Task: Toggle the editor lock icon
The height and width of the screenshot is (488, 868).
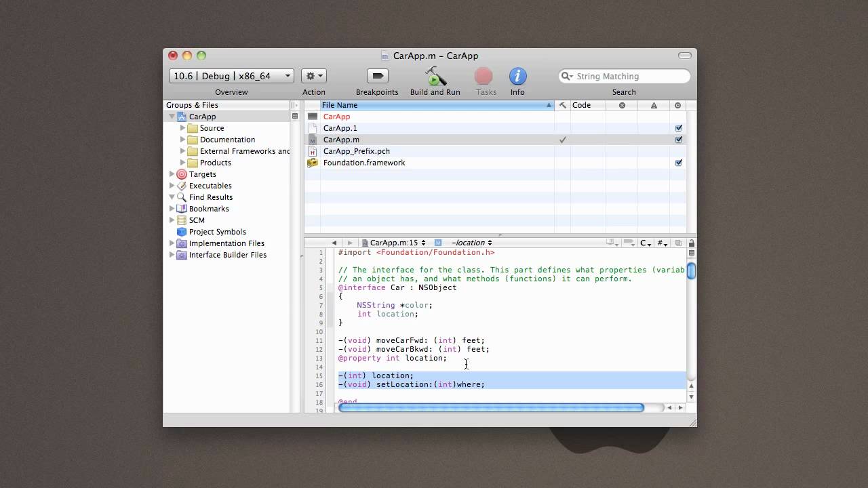Action: click(x=692, y=243)
